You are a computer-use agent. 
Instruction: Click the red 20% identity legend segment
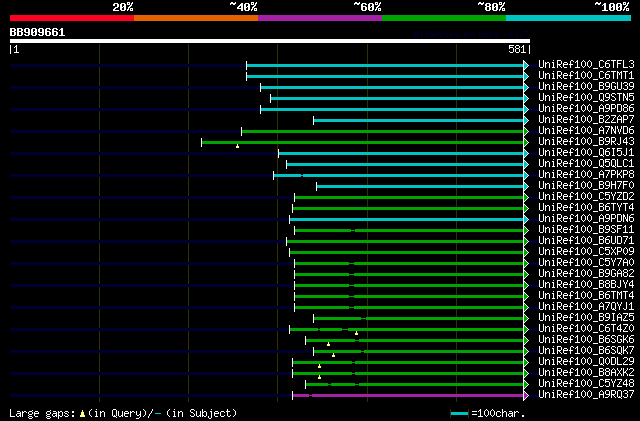(x=72, y=18)
